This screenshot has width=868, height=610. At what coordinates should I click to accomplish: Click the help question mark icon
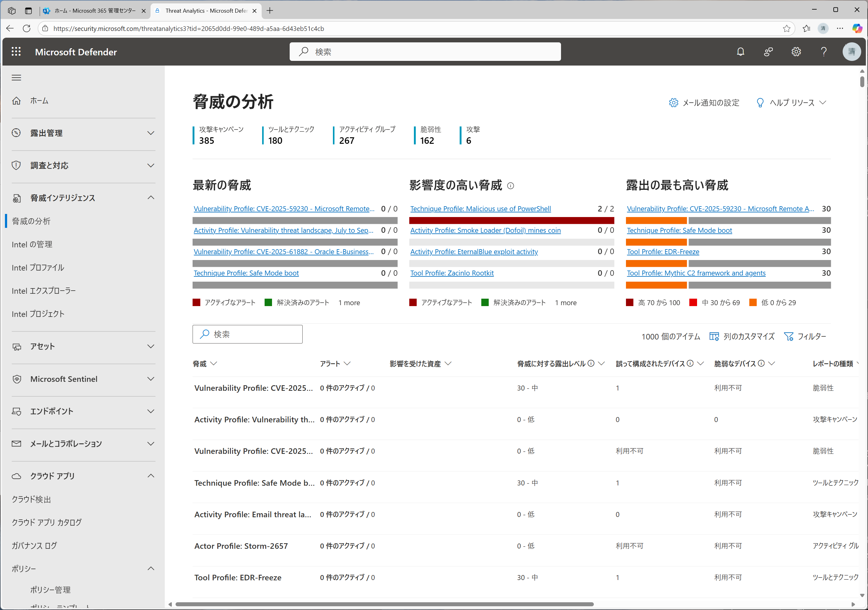pyautogui.click(x=823, y=52)
